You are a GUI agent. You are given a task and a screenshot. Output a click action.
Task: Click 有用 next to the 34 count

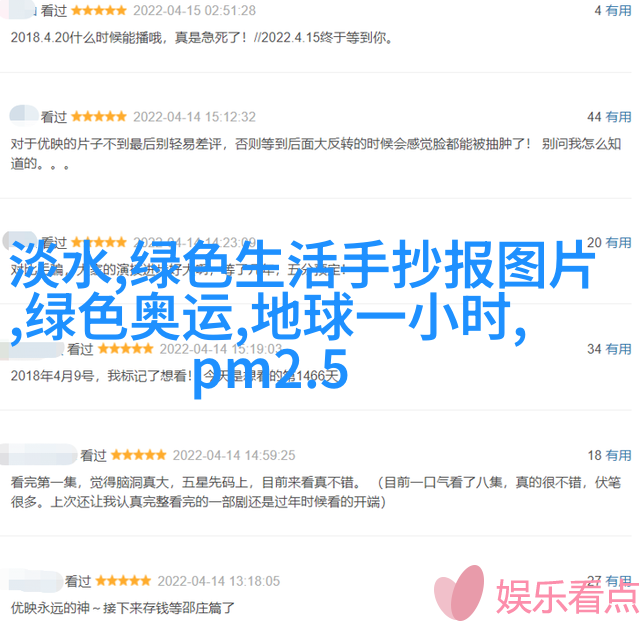pos(618,349)
